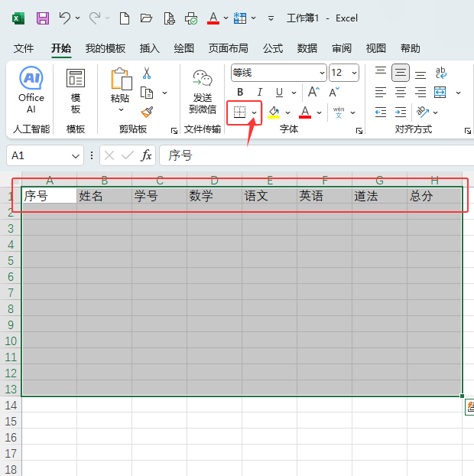Screen dimensions: 474x476
Task: Click the Format Painter brush icon
Action: click(x=147, y=112)
